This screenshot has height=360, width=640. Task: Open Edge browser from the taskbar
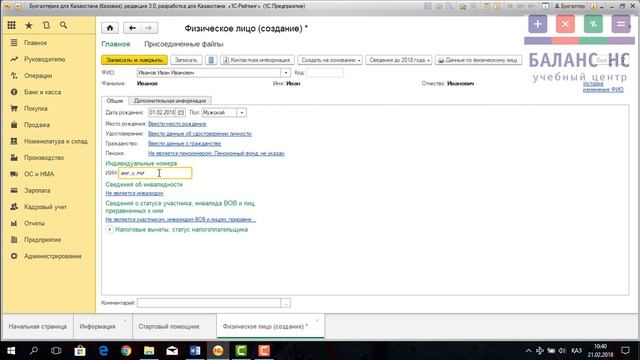click(103, 351)
